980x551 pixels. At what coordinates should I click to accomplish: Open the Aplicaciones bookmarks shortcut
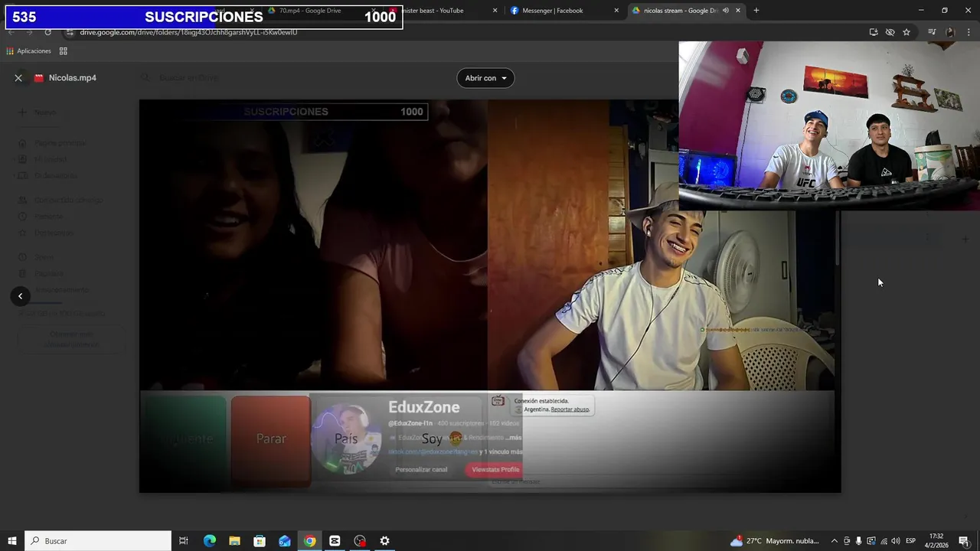tap(28, 51)
